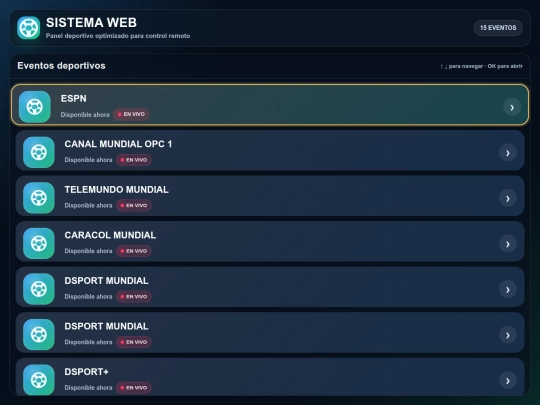Click the 'Panel deportivo optimizado' subtitle
Viewport: 540px width, 405px height.
(x=118, y=36)
